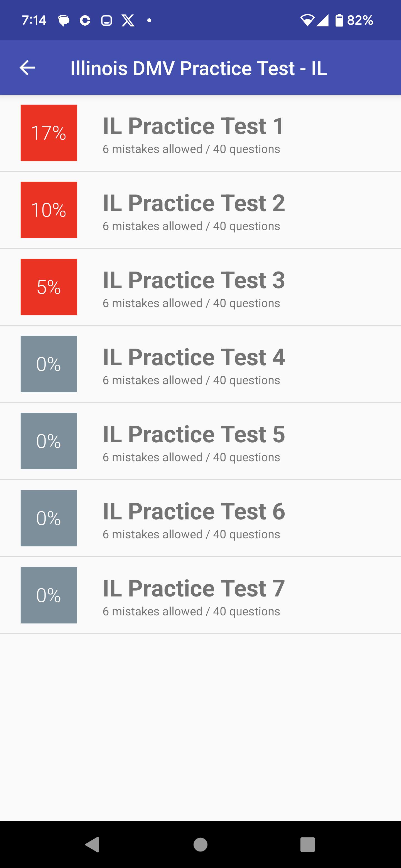Open recent apps square button
This screenshot has height=868, width=401.
coord(308,844)
